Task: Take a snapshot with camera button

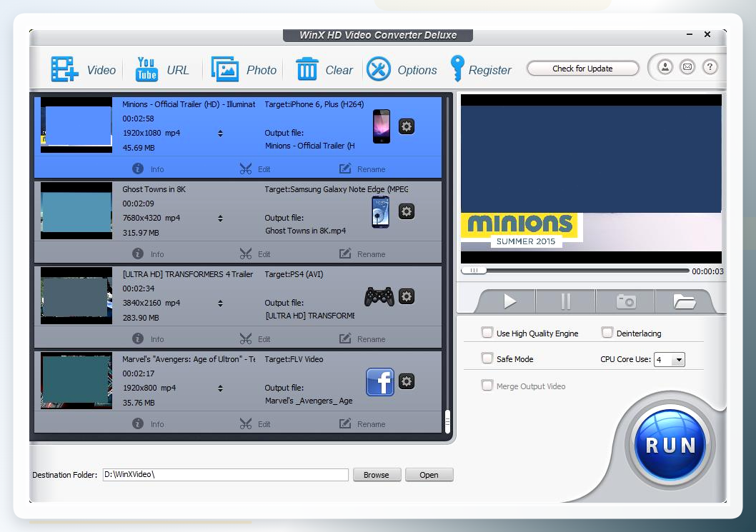Action: [626, 301]
